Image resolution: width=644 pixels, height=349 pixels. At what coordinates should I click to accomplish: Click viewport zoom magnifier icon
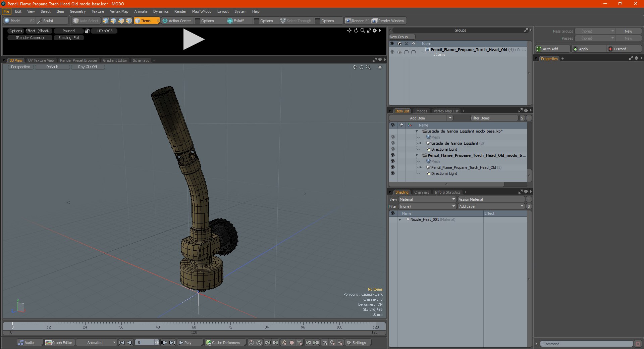(368, 67)
